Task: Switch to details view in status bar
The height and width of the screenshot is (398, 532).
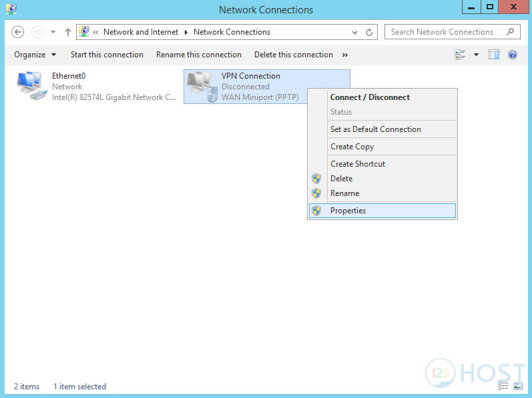Action: (x=503, y=385)
